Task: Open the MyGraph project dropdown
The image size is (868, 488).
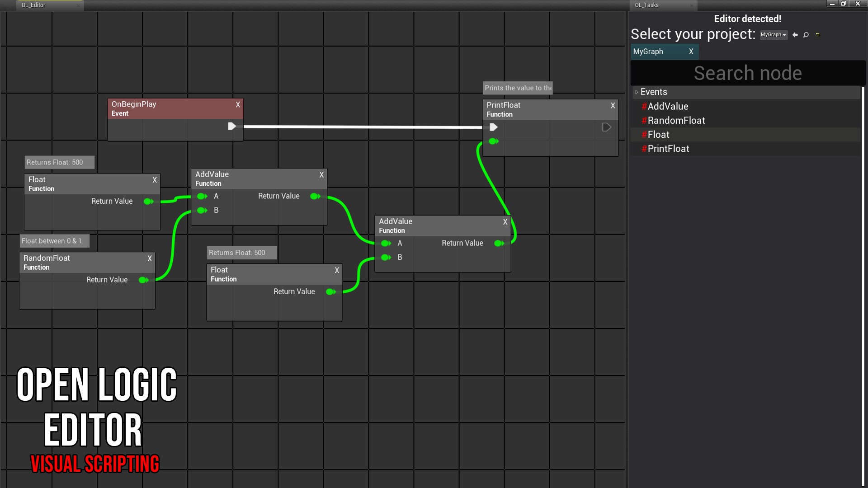Action: pyautogui.click(x=773, y=35)
